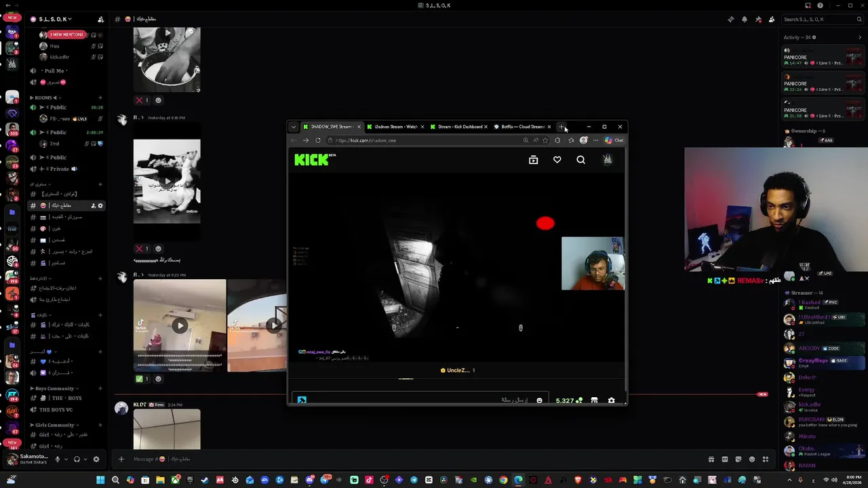868x488 pixels.
Task: Open the Discord gift icon in message bar
Action: tap(711, 459)
